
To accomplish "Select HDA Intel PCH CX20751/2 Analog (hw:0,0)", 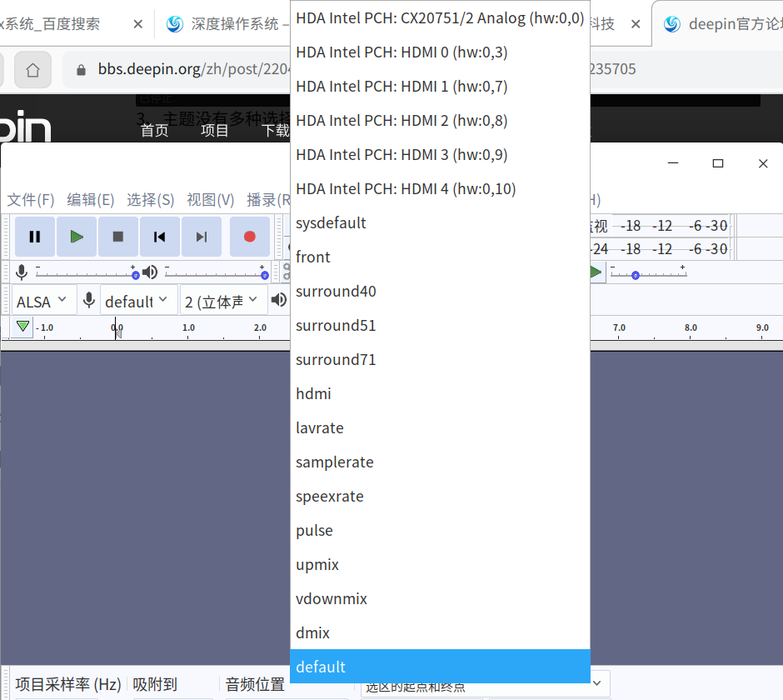I will pyautogui.click(x=440, y=18).
